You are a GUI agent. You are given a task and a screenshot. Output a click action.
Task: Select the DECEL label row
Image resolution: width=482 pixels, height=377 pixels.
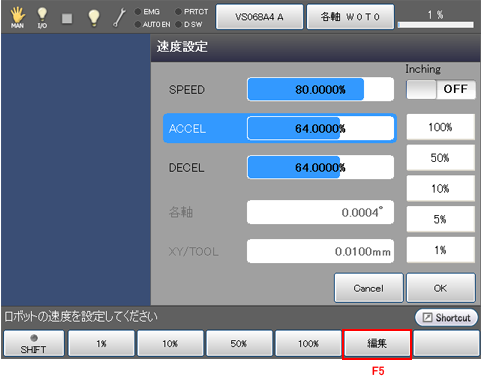click(187, 168)
